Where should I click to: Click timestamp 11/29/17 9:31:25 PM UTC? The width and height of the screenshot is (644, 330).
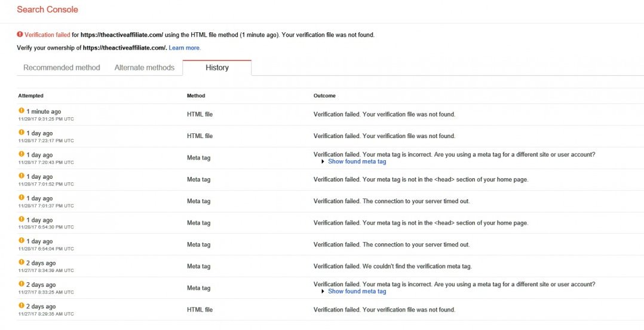(x=46, y=119)
